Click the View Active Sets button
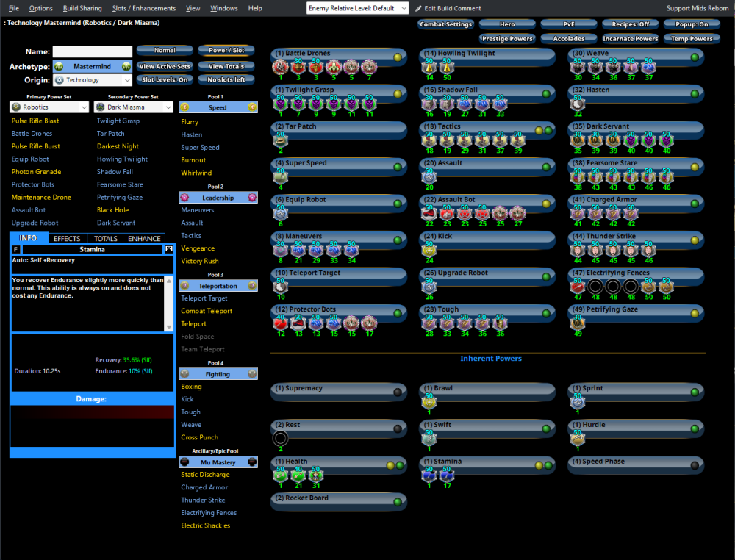Image resolution: width=735 pixels, height=560 pixels. [165, 66]
